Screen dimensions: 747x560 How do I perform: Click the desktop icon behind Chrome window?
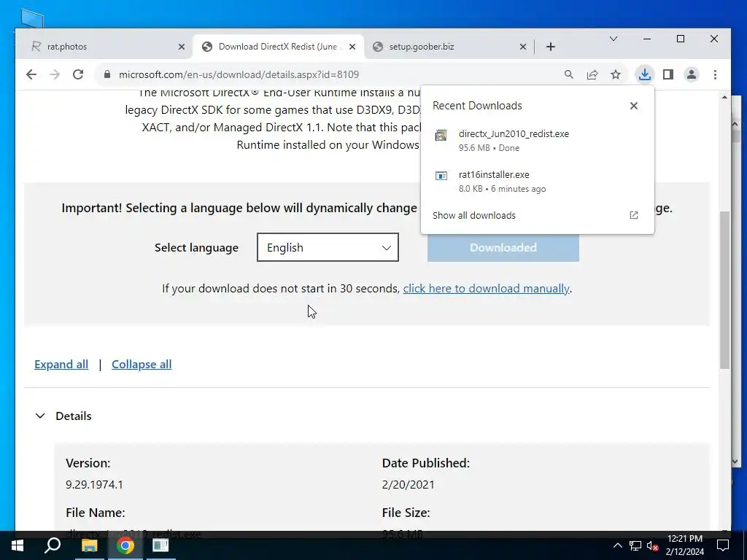pyautogui.click(x=32, y=18)
